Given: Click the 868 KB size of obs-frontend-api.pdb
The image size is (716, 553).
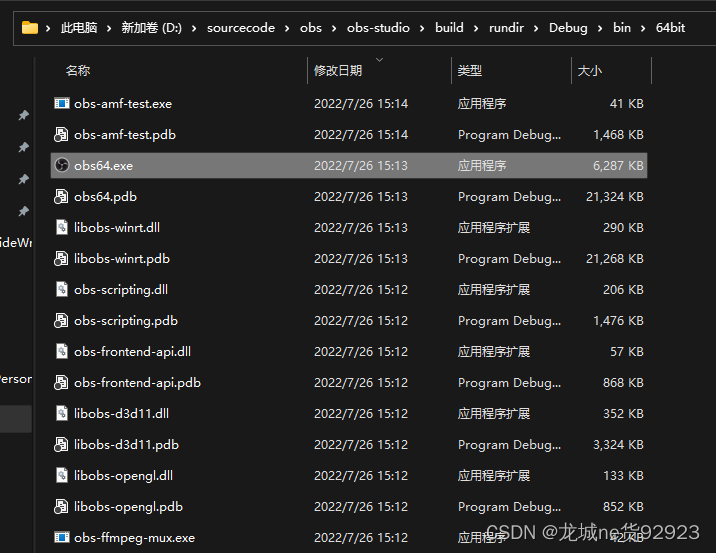Looking at the screenshot, I should click(623, 382).
